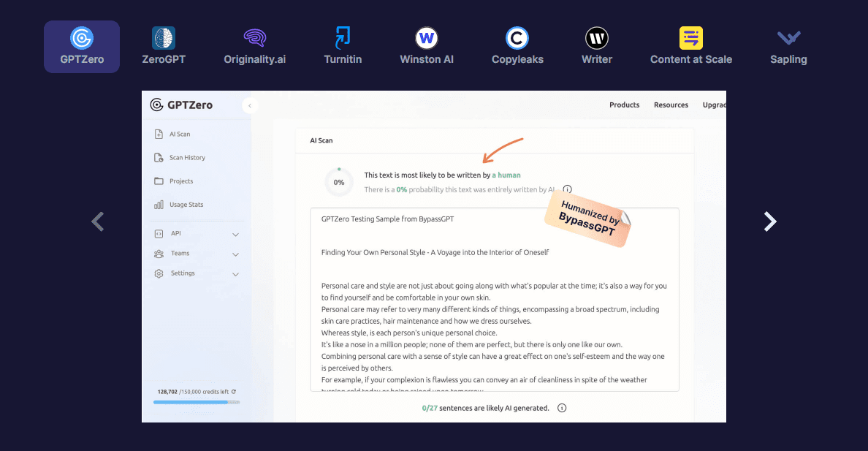
Task: Click the Turnitin arrow logo icon
Action: tap(343, 38)
